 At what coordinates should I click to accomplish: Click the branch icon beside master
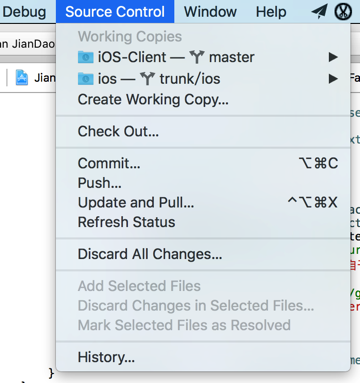[197, 57]
